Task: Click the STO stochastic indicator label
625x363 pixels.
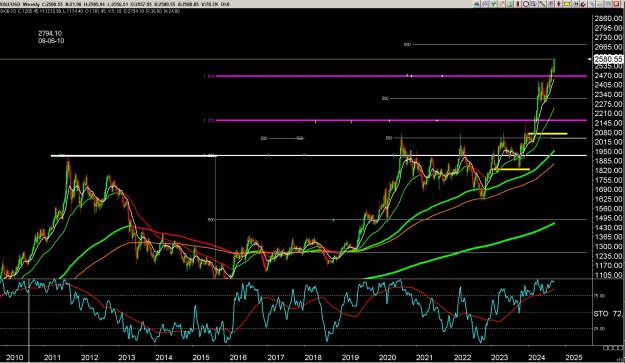Action: tap(601, 314)
